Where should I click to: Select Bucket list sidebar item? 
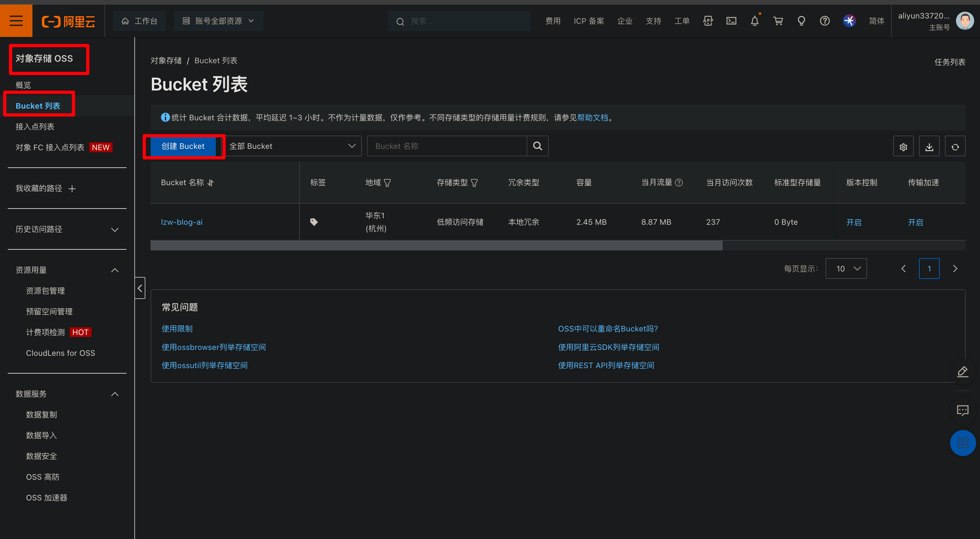tap(38, 106)
